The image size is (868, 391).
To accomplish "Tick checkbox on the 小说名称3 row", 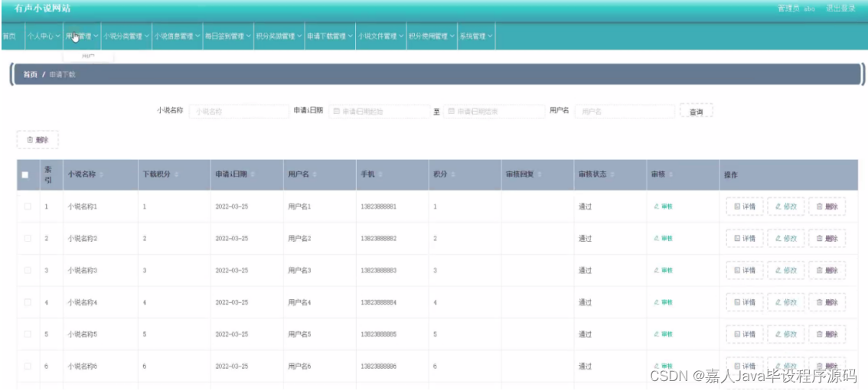I will [x=28, y=270].
